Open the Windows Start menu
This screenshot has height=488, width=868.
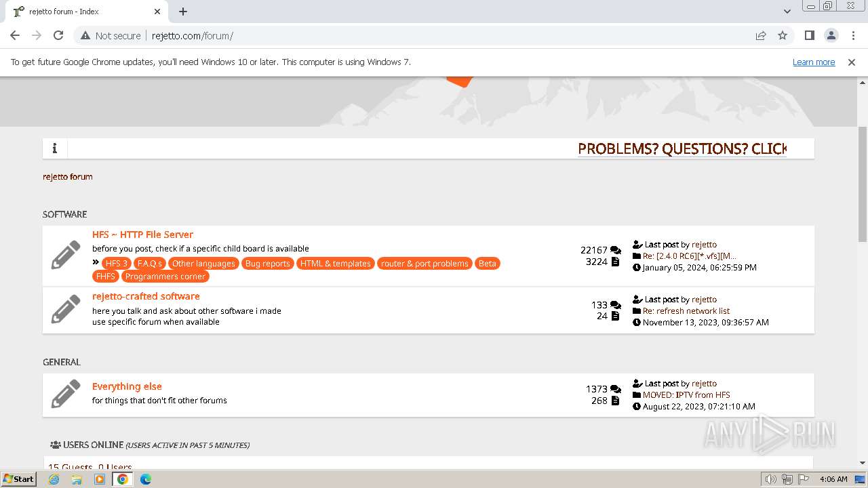19,479
